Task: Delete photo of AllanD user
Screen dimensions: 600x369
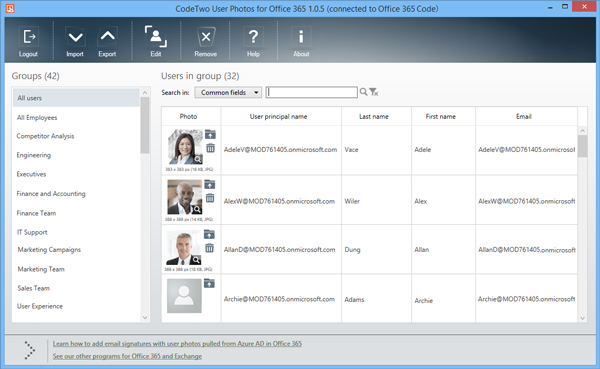Action: point(209,248)
